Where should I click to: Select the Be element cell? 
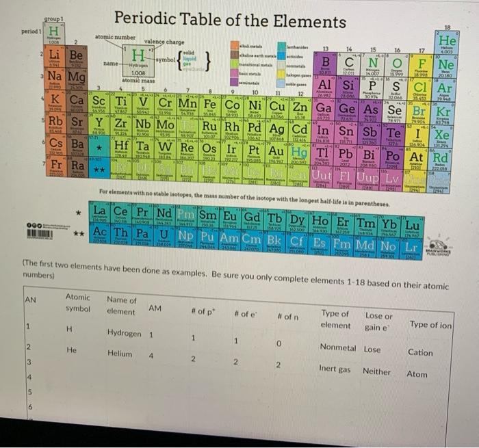tap(77, 58)
